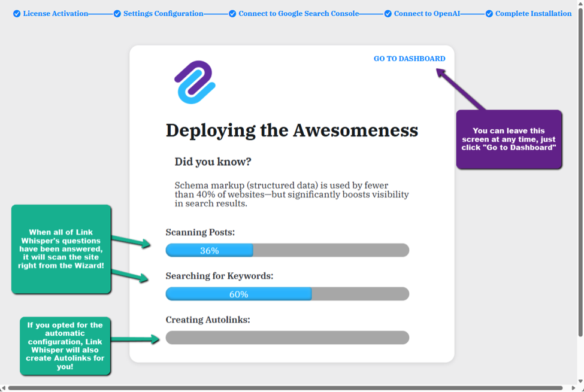Select the Complete Installation step
The height and width of the screenshot is (392, 584).
(x=533, y=14)
